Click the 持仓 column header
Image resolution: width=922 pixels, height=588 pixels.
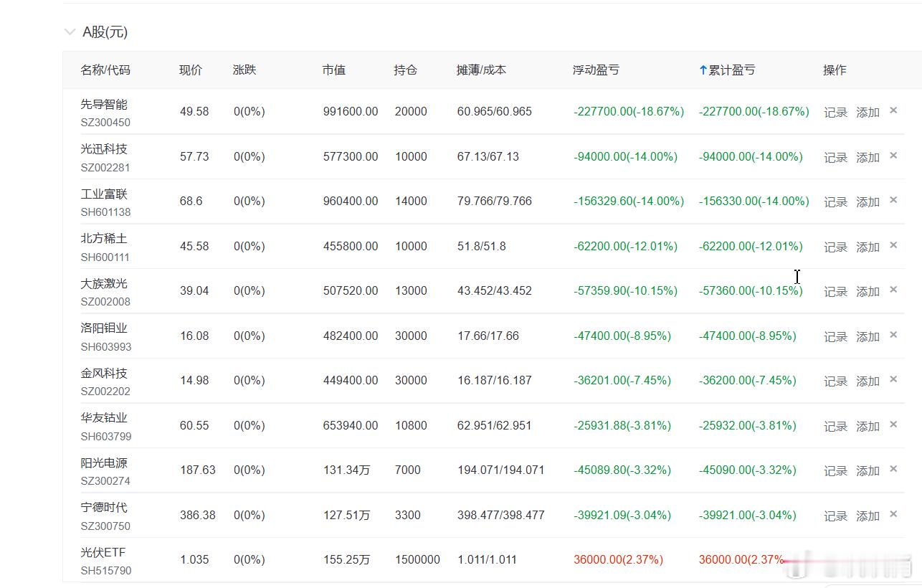(405, 70)
